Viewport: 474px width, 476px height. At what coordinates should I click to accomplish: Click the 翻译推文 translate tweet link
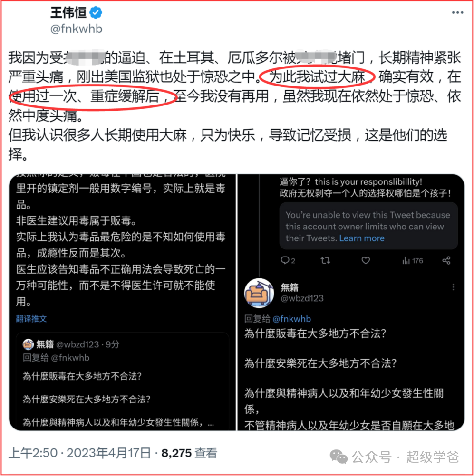tap(31, 319)
